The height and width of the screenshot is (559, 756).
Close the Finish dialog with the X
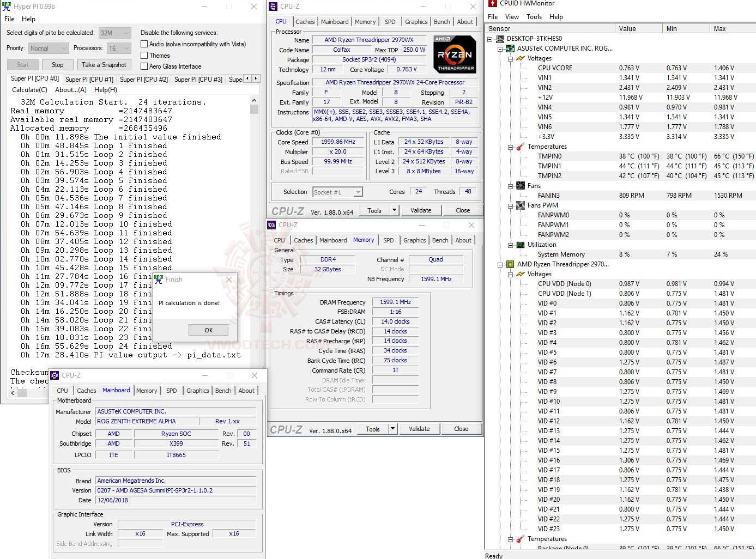229,279
